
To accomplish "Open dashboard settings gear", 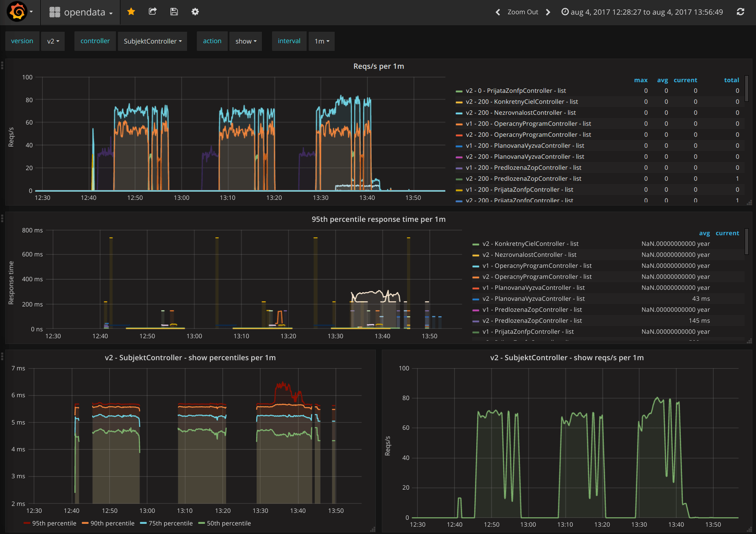I will [195, 12].
